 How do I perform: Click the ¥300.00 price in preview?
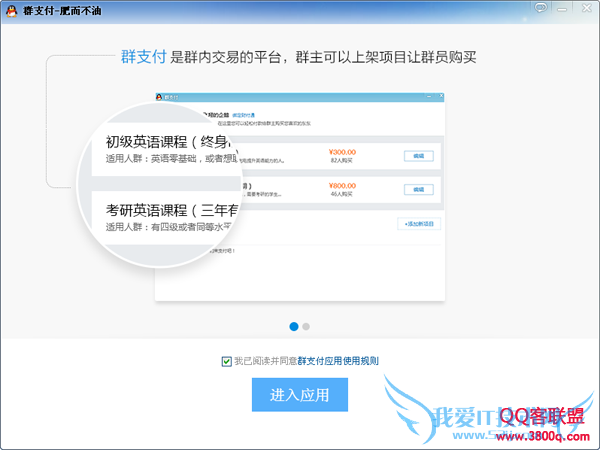(x=342, y=152)
